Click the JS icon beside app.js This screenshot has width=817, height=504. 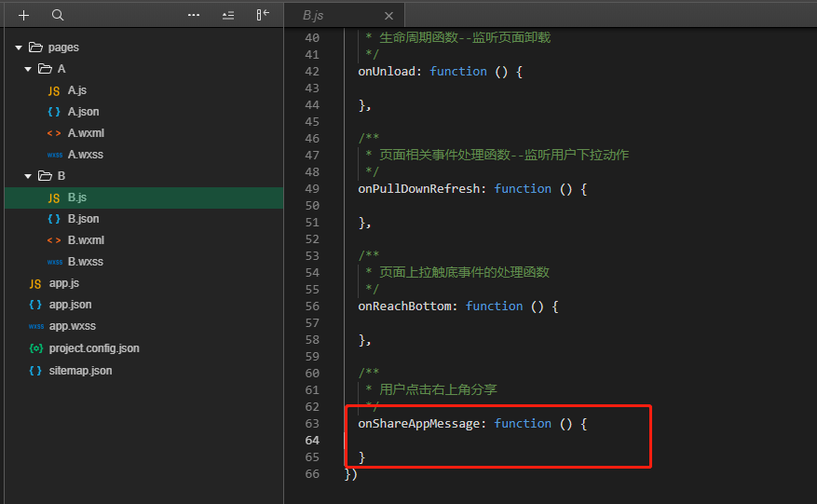click(x=34, y=284)
